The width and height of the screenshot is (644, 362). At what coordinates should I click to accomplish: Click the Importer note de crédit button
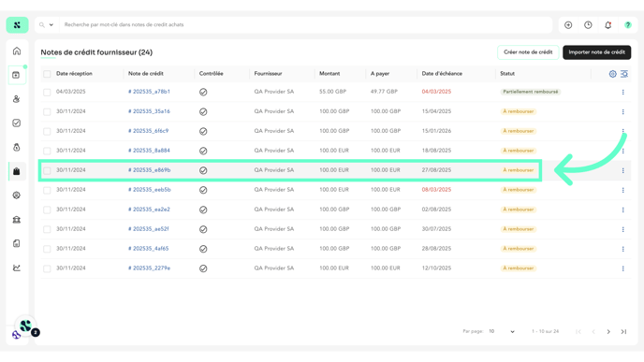[x=597, y=52]
